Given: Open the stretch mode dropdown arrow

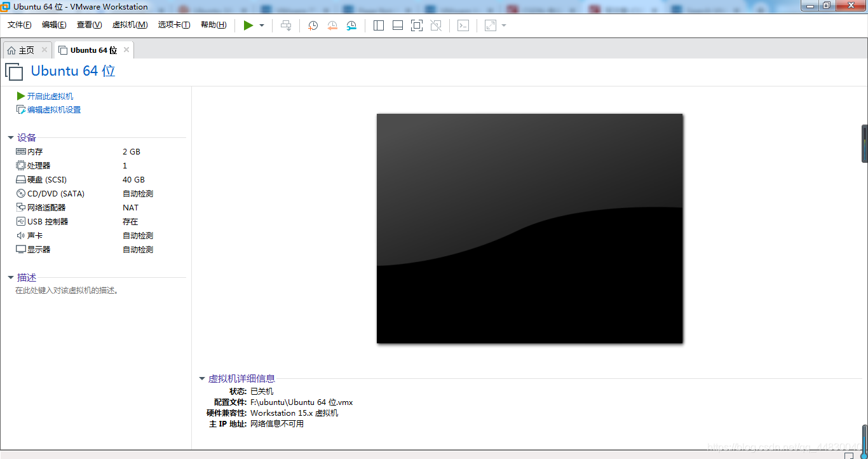Looking at the screenshot, I should (x=504, y=25).
